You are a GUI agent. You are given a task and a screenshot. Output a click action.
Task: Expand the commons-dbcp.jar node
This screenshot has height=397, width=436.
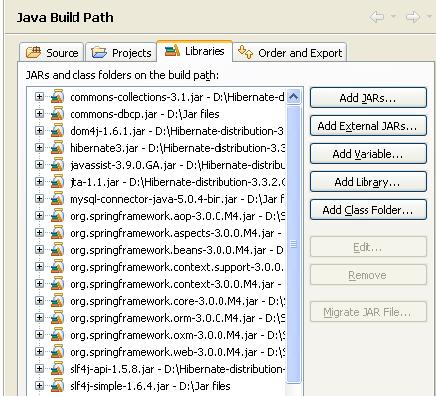39,114
